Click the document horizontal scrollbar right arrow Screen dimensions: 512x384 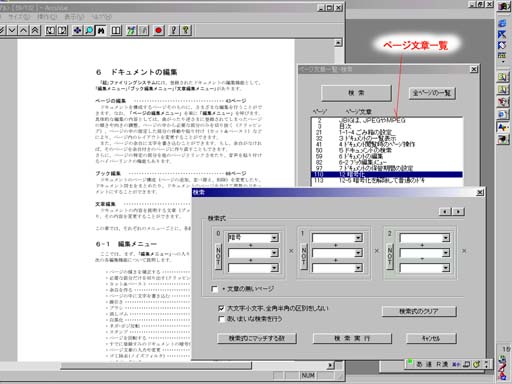coord(330,366)
